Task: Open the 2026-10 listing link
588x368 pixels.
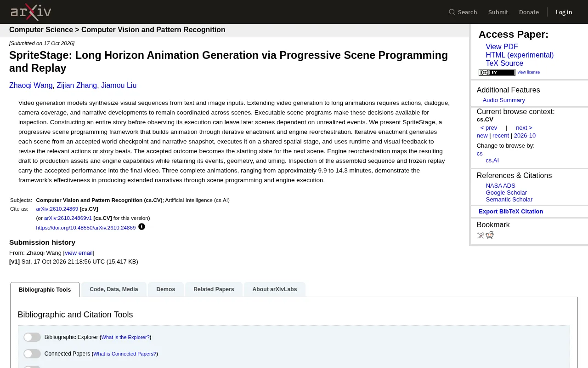Action: (x=525, y=136)
